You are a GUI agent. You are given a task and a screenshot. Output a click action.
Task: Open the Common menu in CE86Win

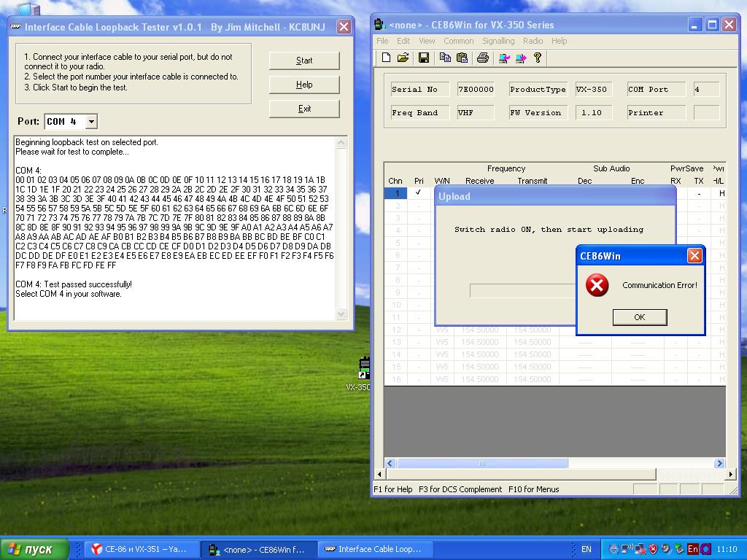click(x=458, y=41)
